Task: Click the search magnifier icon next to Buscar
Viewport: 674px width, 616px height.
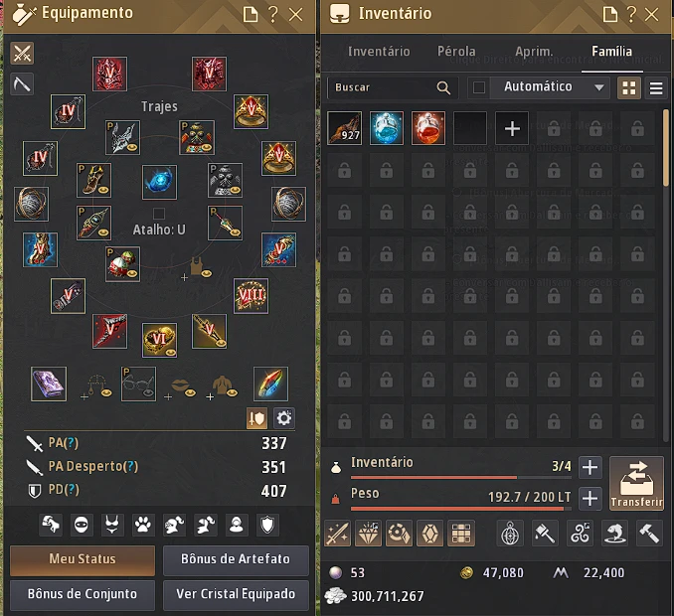Action: pos(443,87)
